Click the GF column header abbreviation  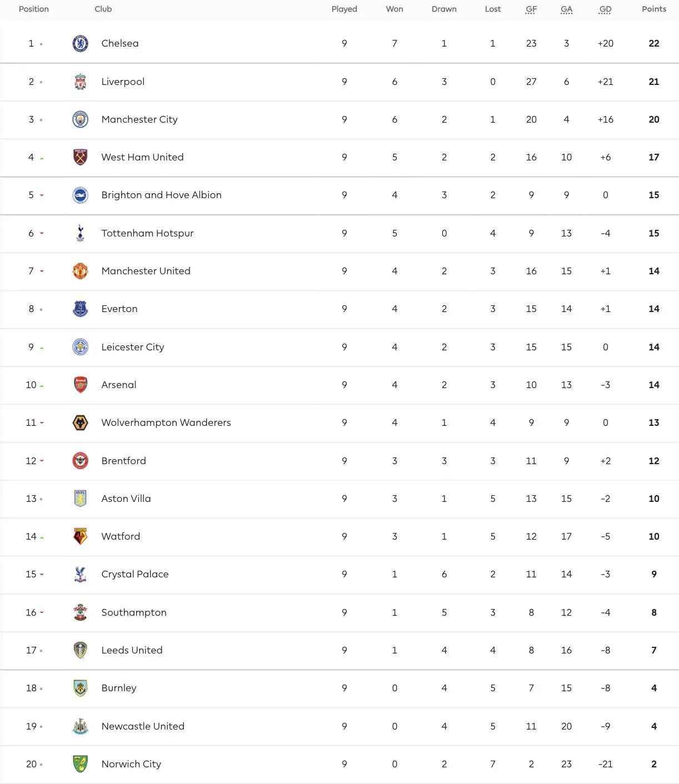531,9
